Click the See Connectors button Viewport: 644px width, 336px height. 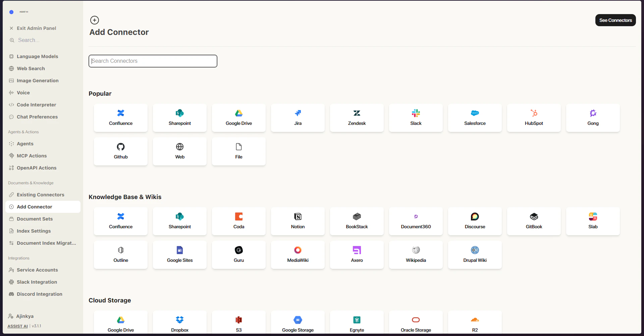pyautogui.click(x=615, y=20)
